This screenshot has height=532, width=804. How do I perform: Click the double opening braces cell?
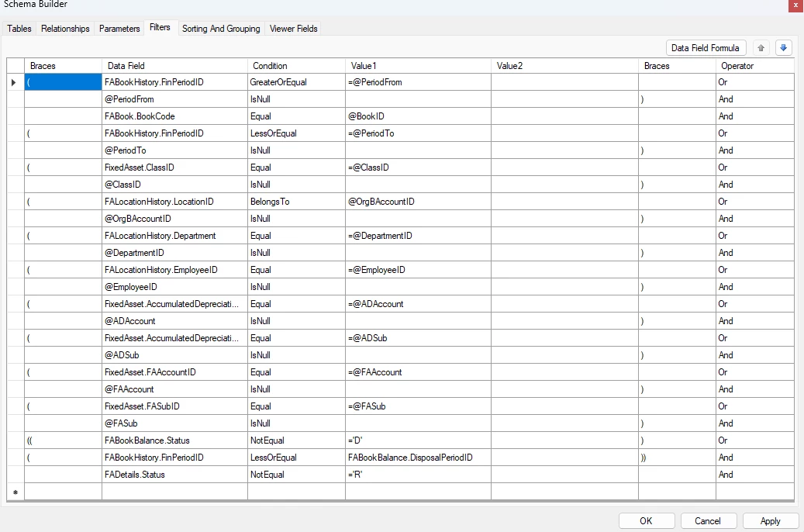63,440
